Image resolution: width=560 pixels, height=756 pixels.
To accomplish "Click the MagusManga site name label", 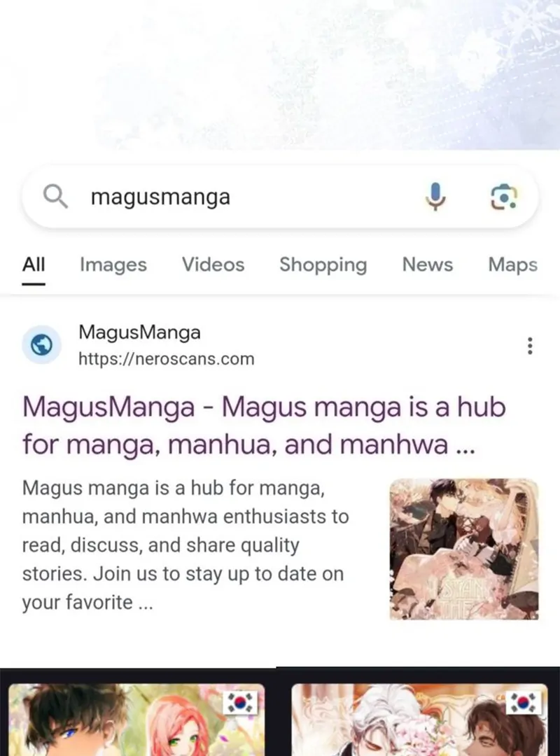I will [139, 332].
